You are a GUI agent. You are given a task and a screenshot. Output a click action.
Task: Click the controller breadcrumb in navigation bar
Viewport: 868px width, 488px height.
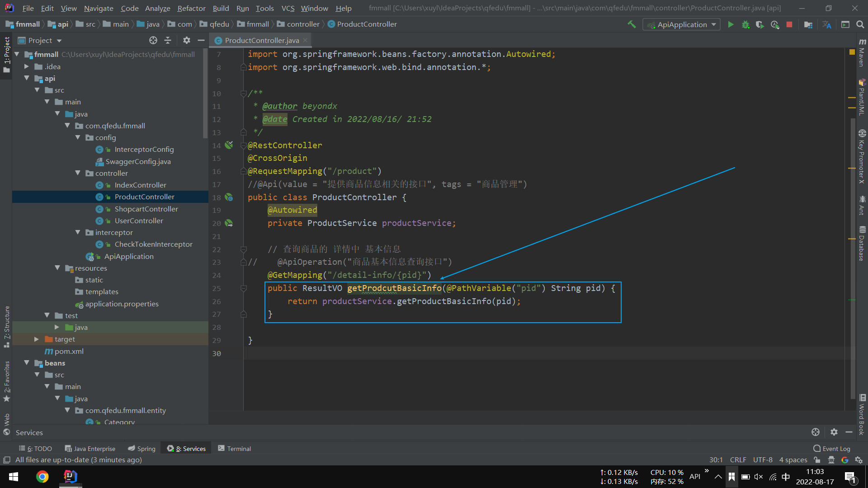click(x=298, y=24)
